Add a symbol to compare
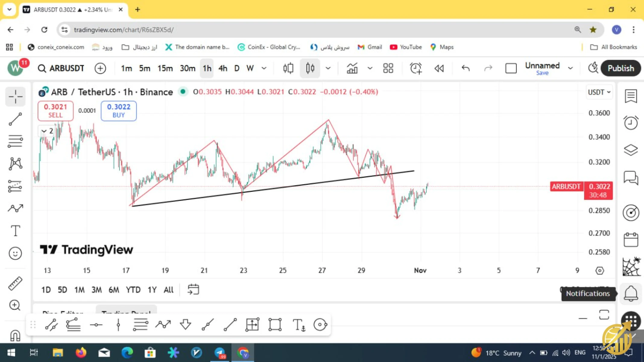This screenshot has height=362, width=644. point(100,68)
